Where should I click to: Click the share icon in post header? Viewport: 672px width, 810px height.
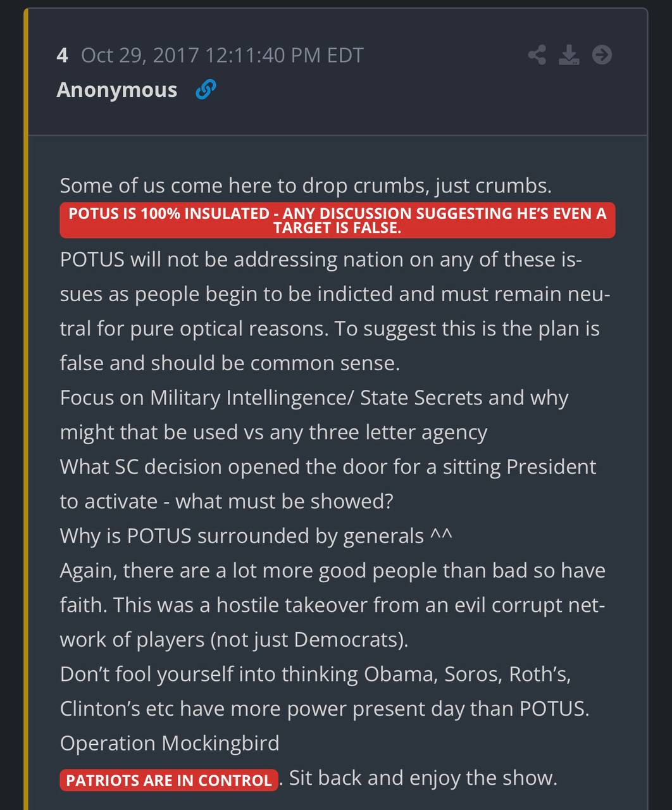coord(537,55)
